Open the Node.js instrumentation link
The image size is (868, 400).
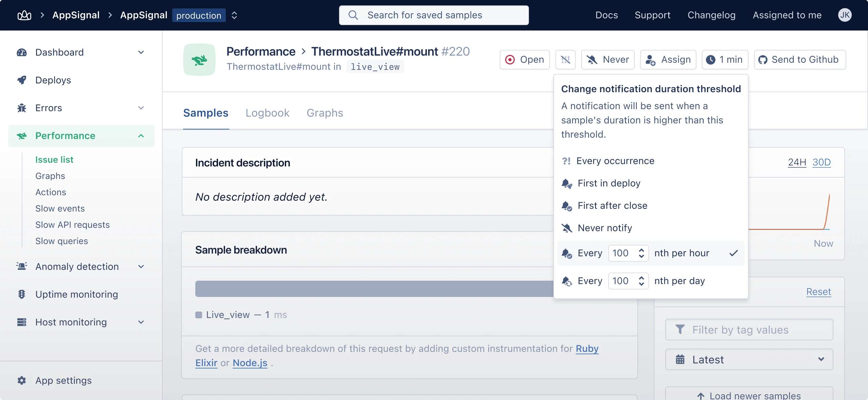(250, 363)
